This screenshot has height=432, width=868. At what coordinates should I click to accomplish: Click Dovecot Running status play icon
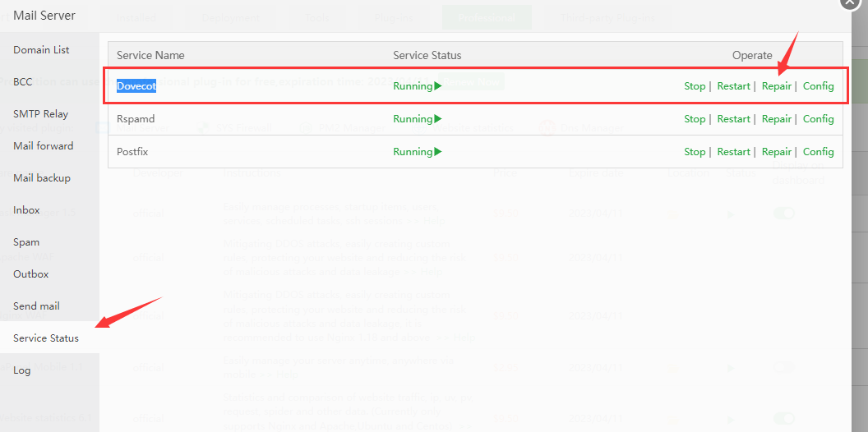click(x=438, y=86)
